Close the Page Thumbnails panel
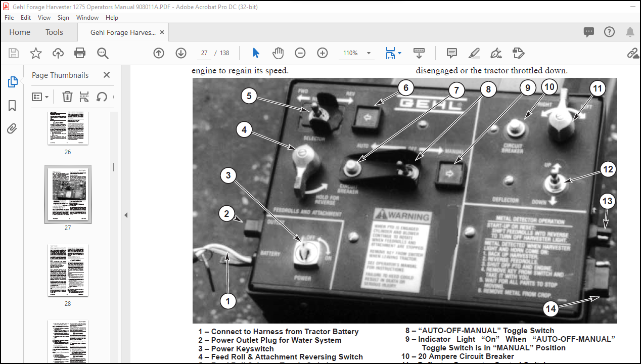The width and height of the screenshot is (641, 364). tap(107, 75)
